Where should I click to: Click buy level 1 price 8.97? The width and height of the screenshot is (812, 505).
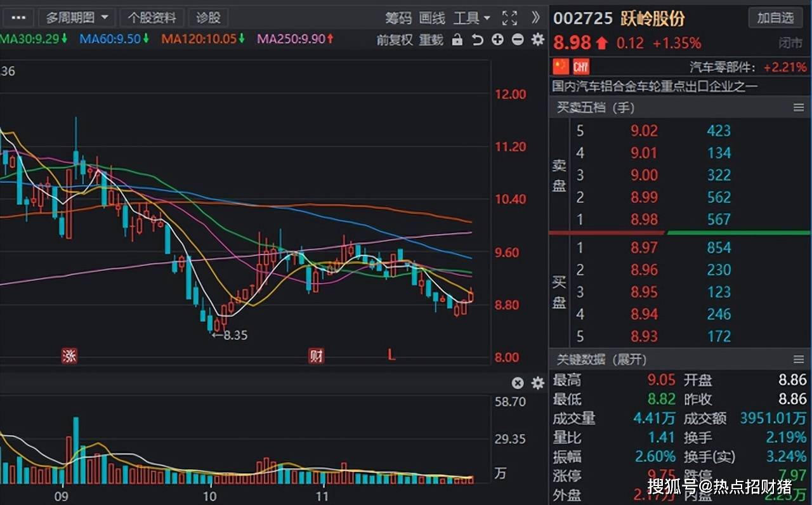[644, 247]
